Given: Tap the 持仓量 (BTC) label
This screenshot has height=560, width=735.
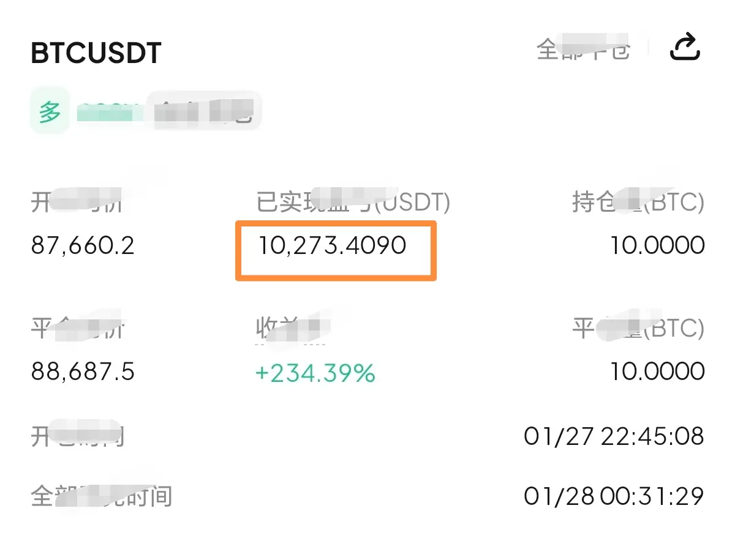Looking at the screenshot, I should [638, 202].
